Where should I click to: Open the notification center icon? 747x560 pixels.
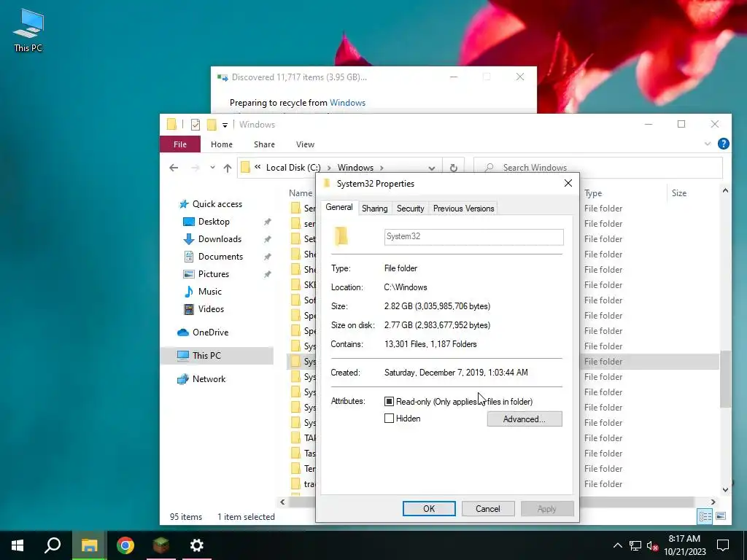click(x=723, y=545)
